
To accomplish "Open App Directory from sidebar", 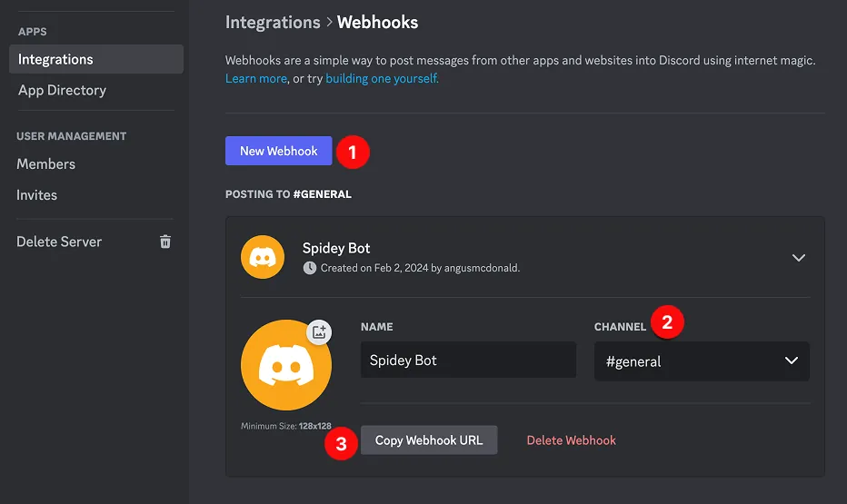I will click(x=62, y=90).
